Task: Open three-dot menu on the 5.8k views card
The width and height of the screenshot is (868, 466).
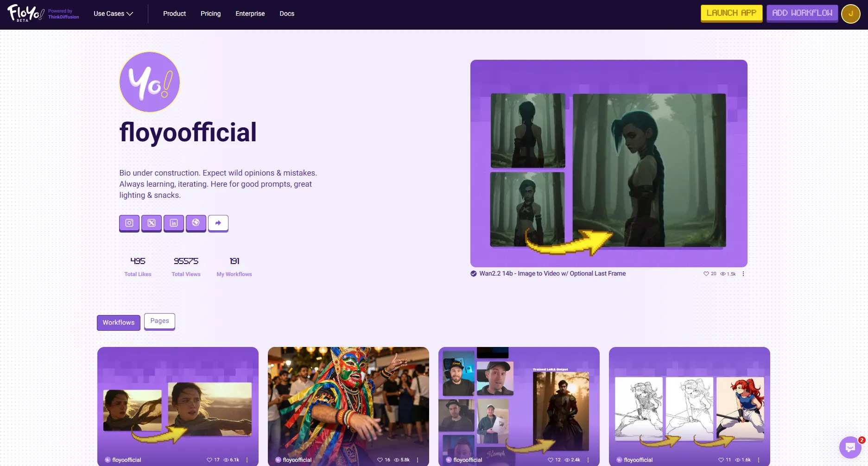Action: (418, 460)
